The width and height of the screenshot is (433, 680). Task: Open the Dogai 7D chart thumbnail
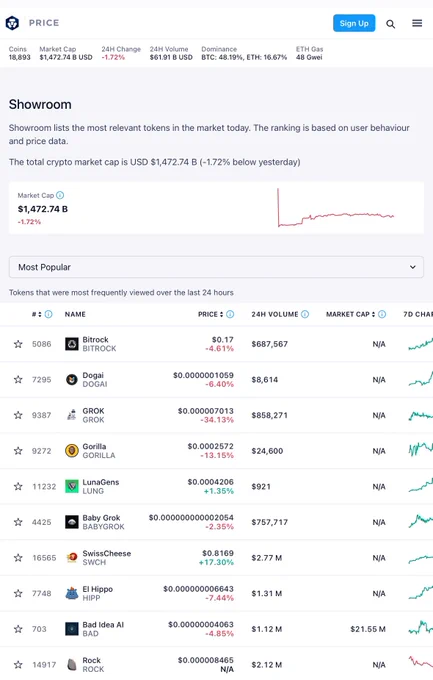click(x=420, y=379)
